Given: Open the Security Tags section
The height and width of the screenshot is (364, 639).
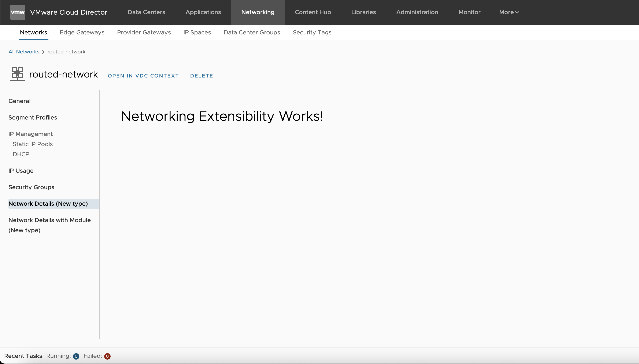Looking at the screenshot, I should tap(312, 33).
